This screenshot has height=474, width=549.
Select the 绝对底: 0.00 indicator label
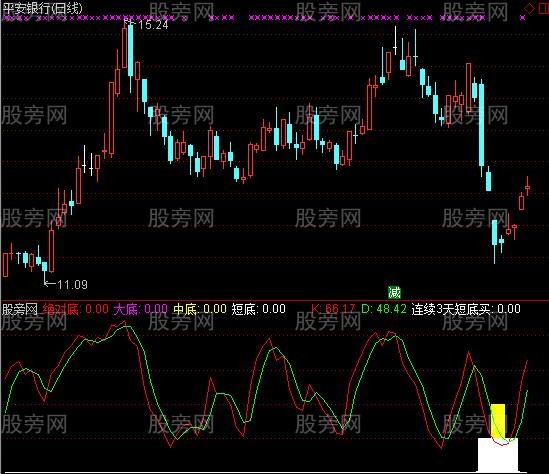(x=75, y=309)
